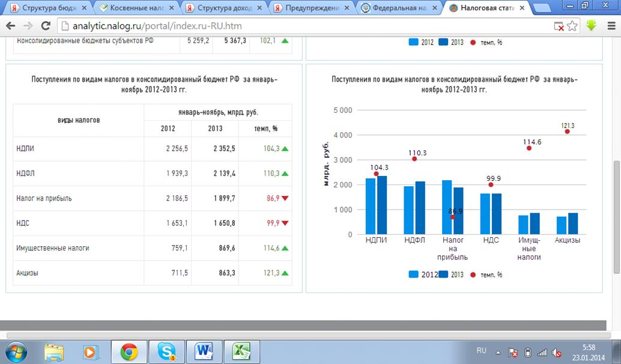
Task: Open the RU input language selector
Action: coord(481,350)
